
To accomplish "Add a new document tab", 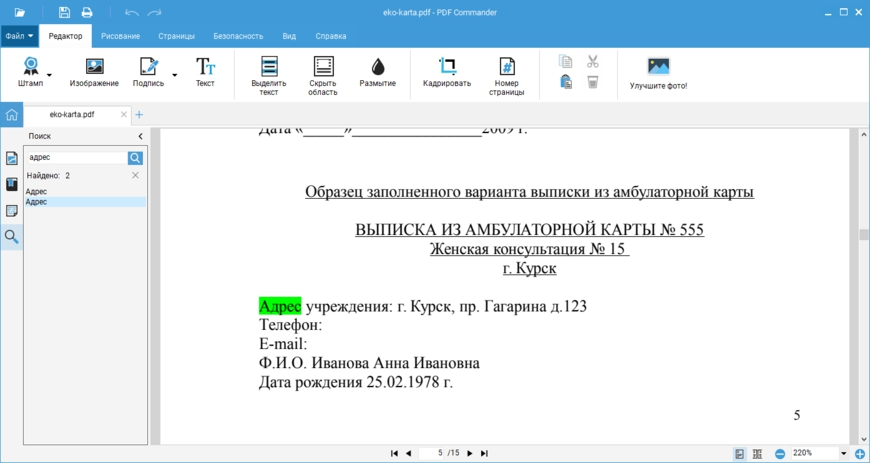I will point(139,114).
